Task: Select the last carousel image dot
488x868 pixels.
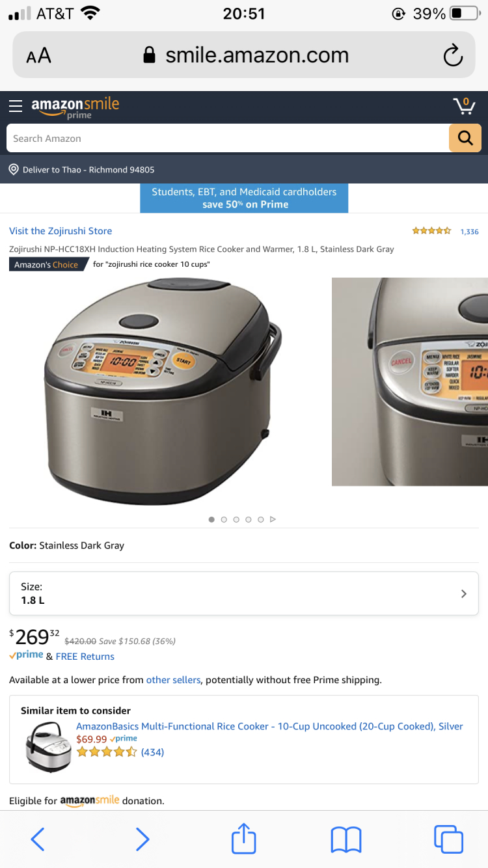Action: pos(260,519)
